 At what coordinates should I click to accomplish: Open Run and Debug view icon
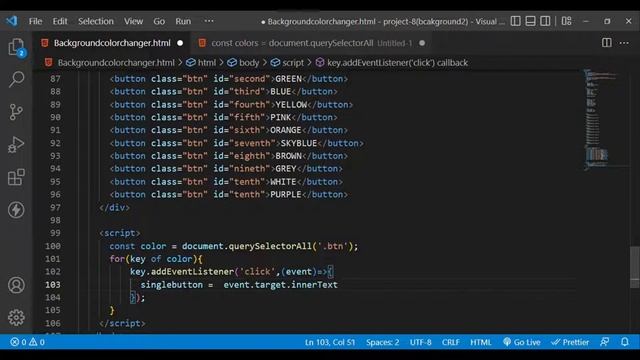[x=16, y=144]
